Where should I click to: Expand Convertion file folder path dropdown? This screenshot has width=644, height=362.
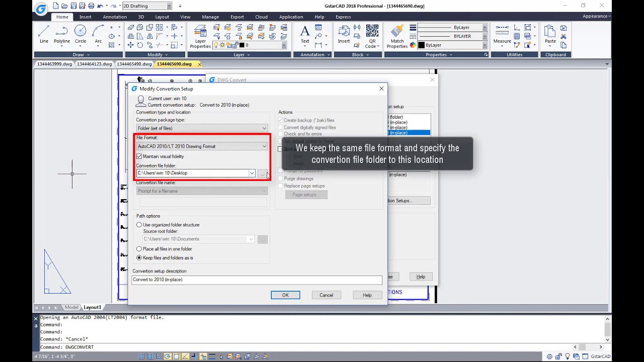click(252, 173)
